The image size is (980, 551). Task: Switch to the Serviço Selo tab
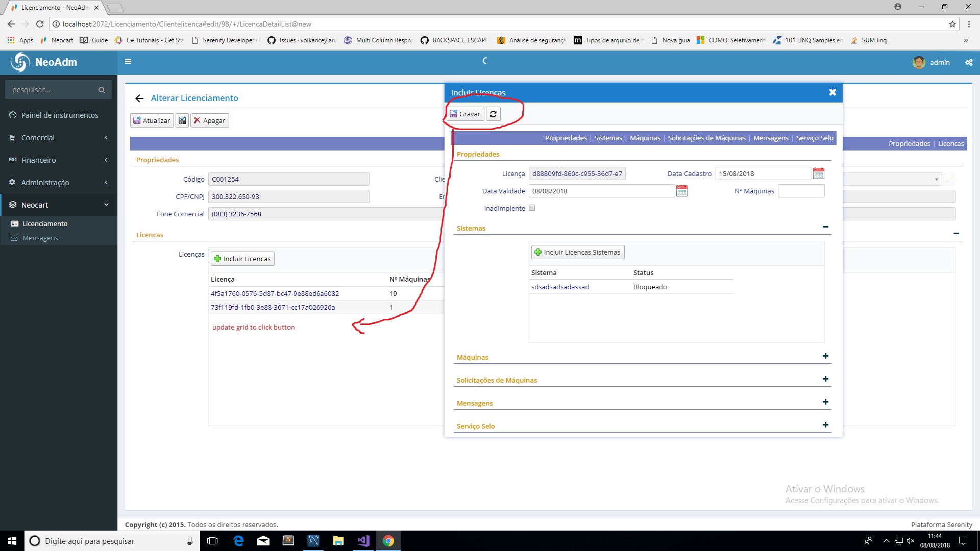pyautogui.click(x=815, y=138)
